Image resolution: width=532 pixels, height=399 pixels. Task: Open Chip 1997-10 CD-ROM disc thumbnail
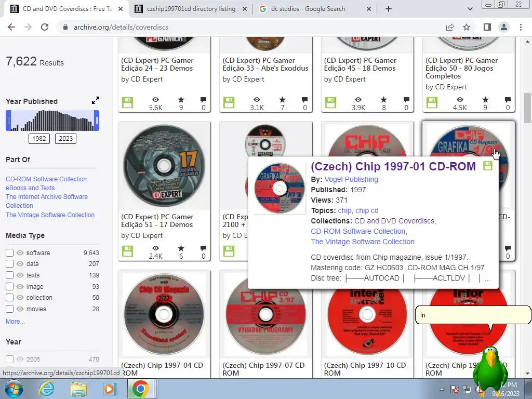click(367, 314)
